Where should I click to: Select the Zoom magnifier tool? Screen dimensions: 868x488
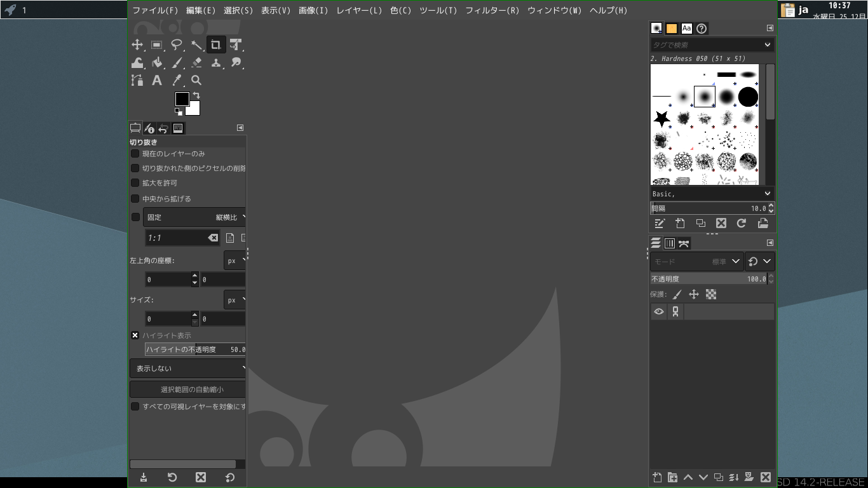coord(197,80)
